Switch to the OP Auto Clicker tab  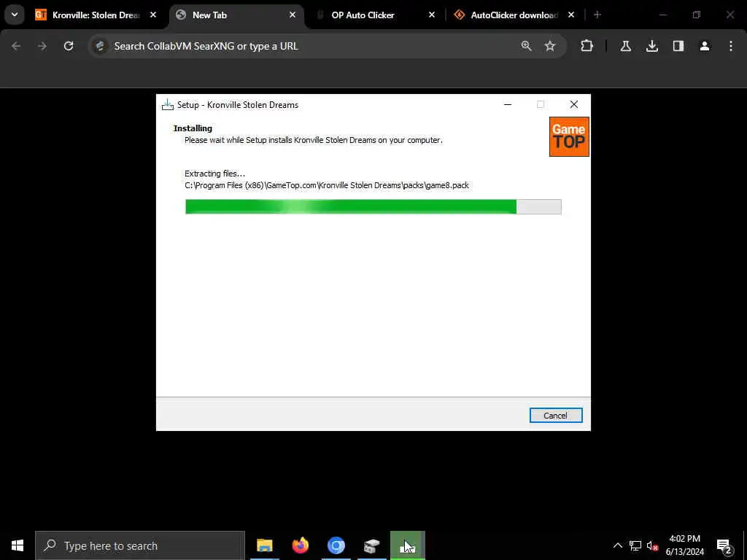click(x=363, y=15)
